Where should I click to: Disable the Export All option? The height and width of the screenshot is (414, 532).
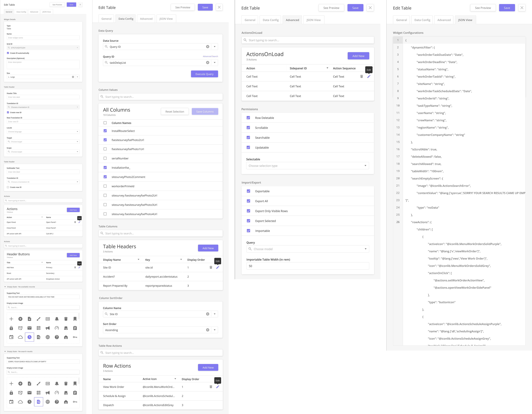pos(248,201)
